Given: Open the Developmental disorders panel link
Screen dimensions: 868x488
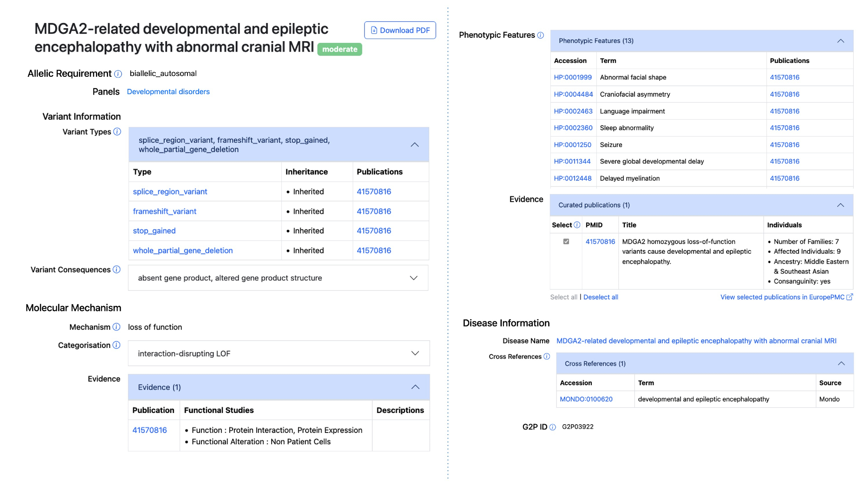Looking at the screenshot, I should (x=168, y=92).
